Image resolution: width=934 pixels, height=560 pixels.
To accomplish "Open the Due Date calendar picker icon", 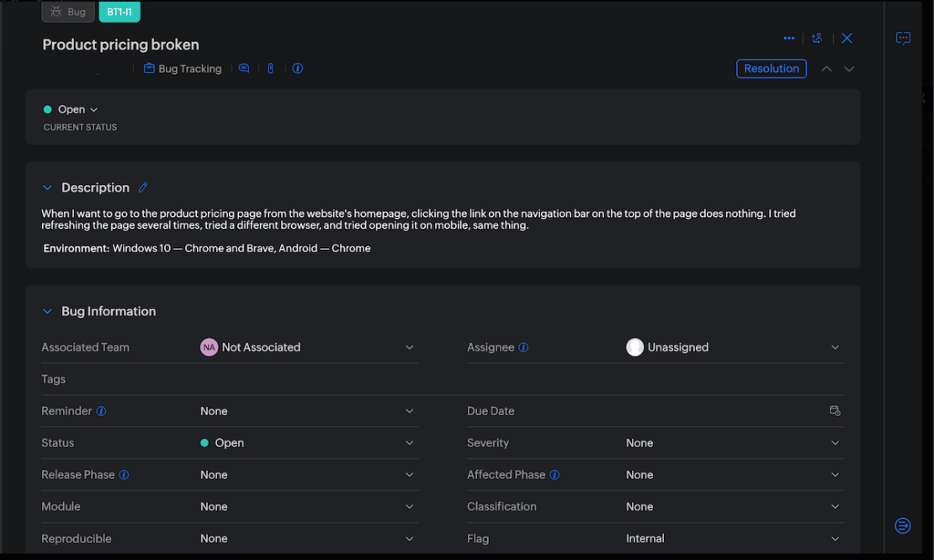I will coord(835,410).
